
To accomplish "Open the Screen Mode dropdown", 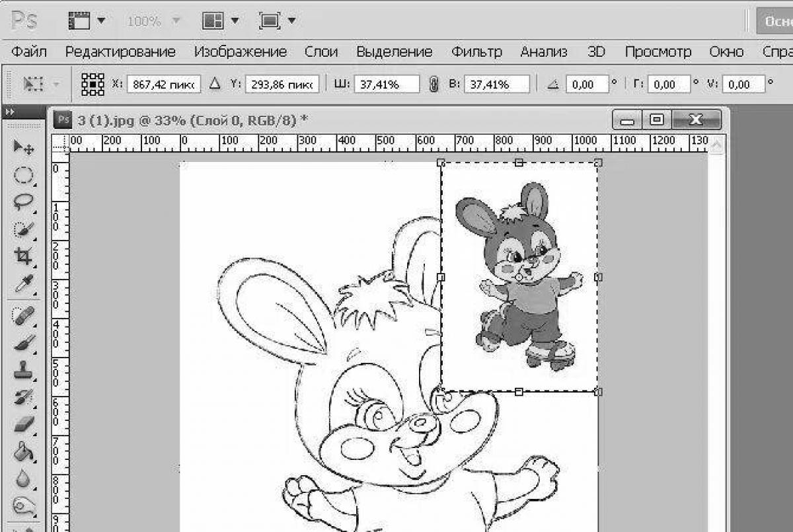I will (277, 21).
